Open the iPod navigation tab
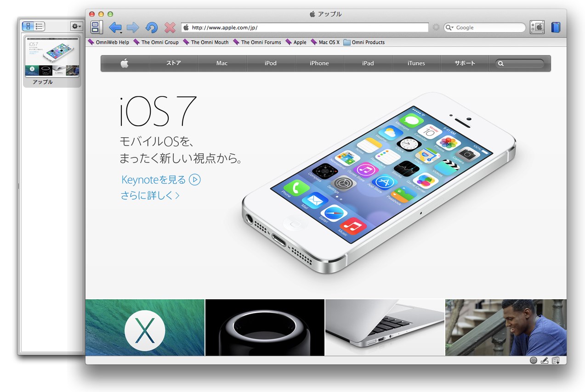 point(271,63)
